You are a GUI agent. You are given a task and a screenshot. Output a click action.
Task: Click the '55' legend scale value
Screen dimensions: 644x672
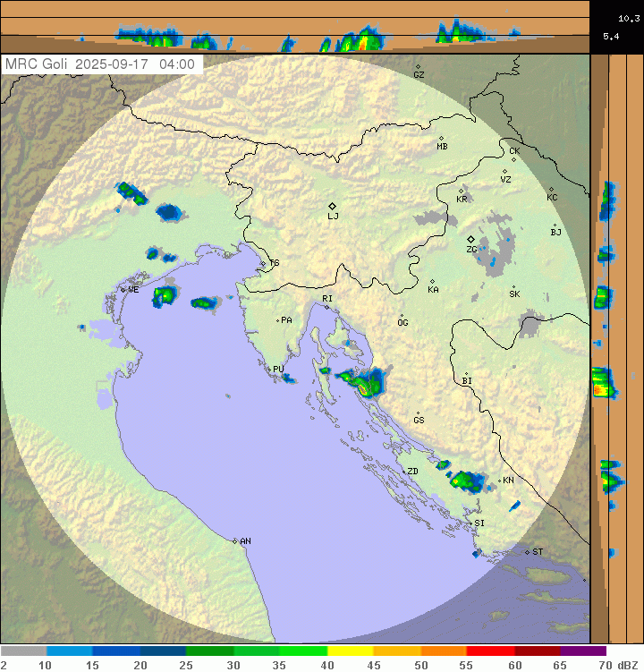pyautogui.click(x=466, y=665)
